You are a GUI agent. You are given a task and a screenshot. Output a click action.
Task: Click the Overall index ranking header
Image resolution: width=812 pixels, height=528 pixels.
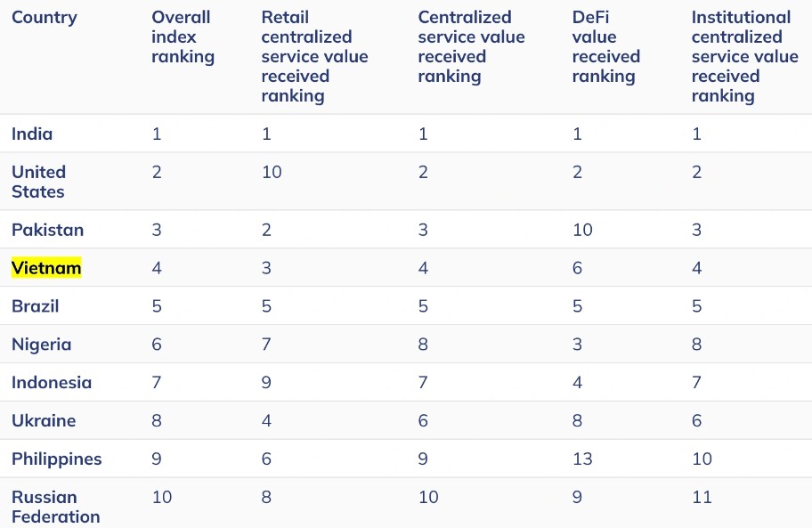[183, 37]
